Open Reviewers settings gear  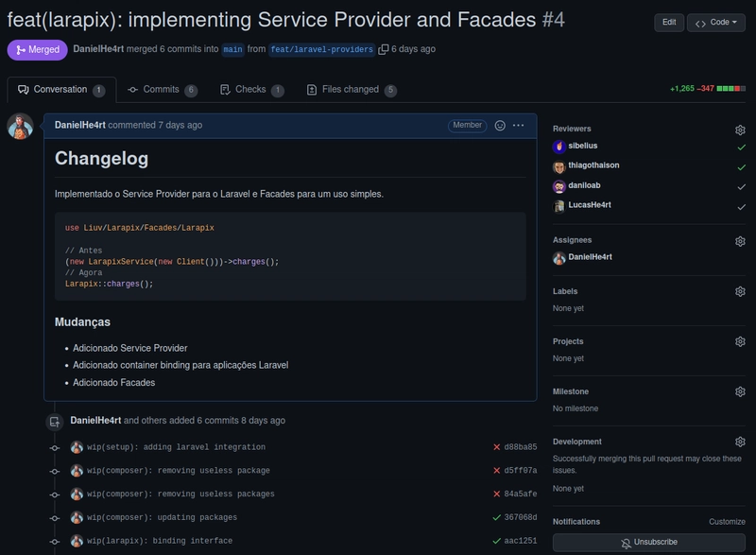740,130
